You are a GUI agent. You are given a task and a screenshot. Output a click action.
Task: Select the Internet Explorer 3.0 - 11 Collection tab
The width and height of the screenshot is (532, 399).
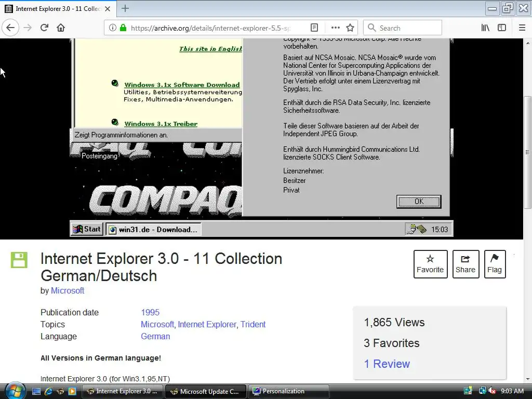58,9
